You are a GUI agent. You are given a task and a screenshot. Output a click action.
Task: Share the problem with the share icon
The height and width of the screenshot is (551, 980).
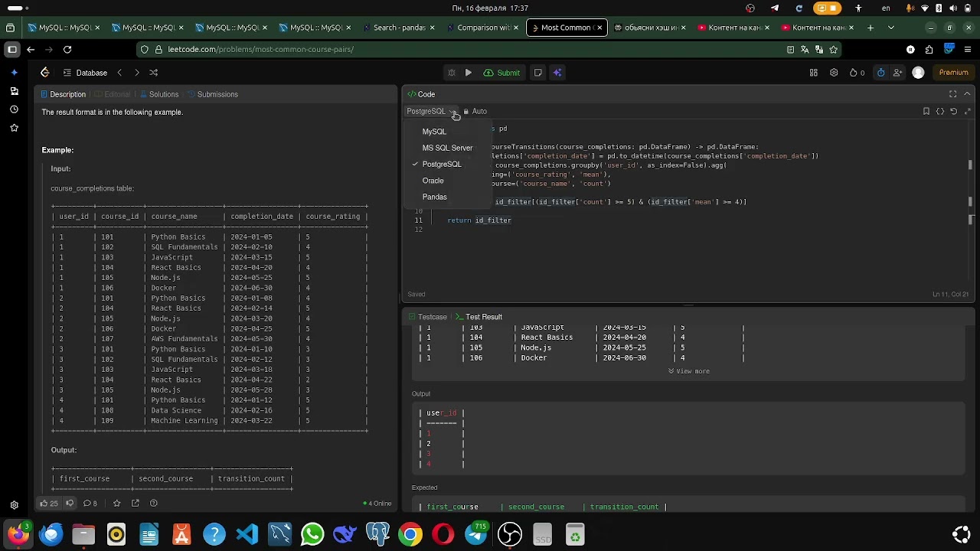[x=136, y=504]
